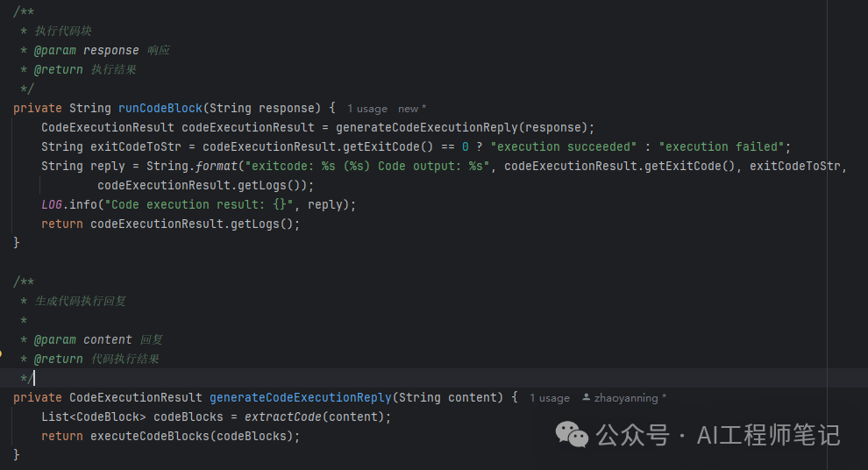This screenshot has height=470, width=868.
Task: Open the '1 usage' hint beside generateCodeExecutionReply
Action: [549, 398]
